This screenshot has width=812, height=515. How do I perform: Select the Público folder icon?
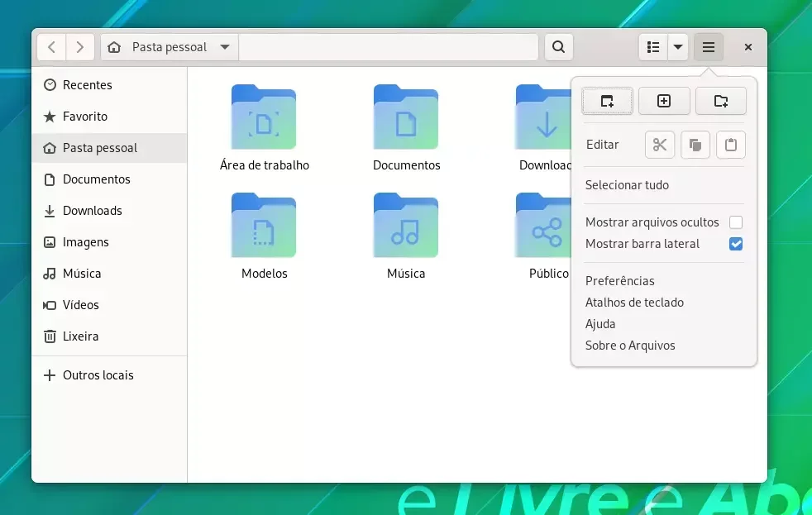point(544,225)
